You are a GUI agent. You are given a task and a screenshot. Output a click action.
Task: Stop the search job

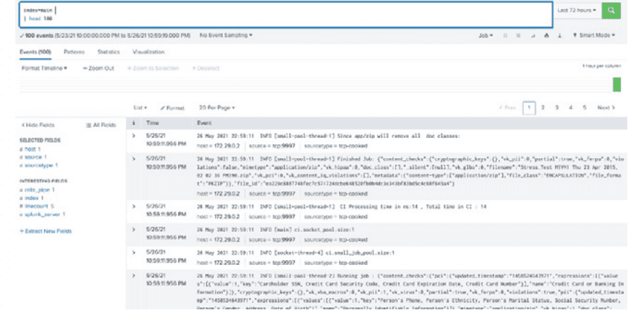click(x=517, y=35)
